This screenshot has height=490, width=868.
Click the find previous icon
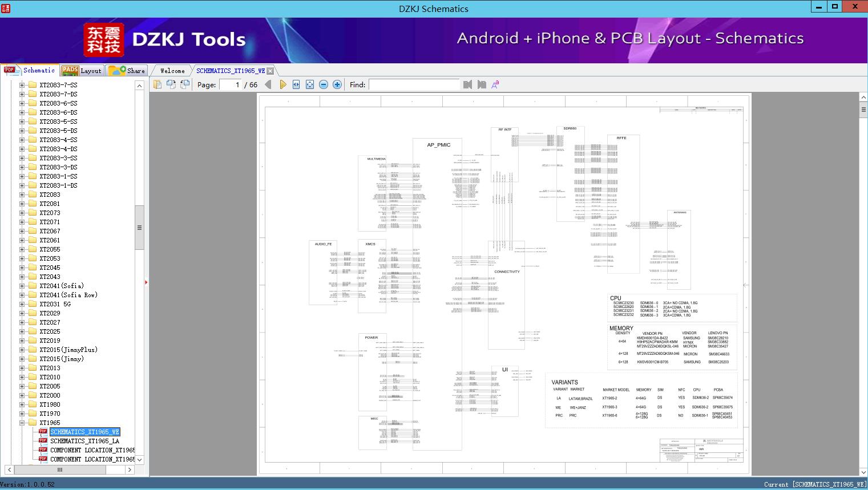(468, 84)
